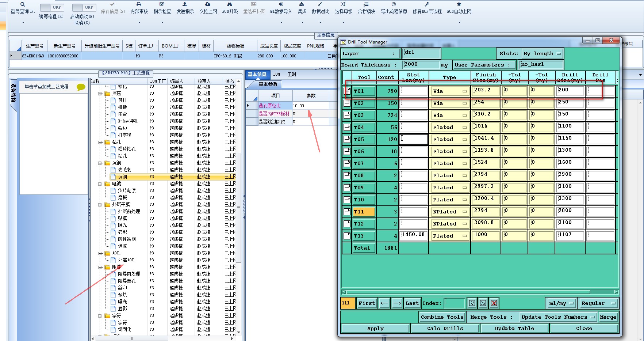Expand the T01 tool row plus box
The width and height of the screenshot is (644, 341).
coord(347,91)
